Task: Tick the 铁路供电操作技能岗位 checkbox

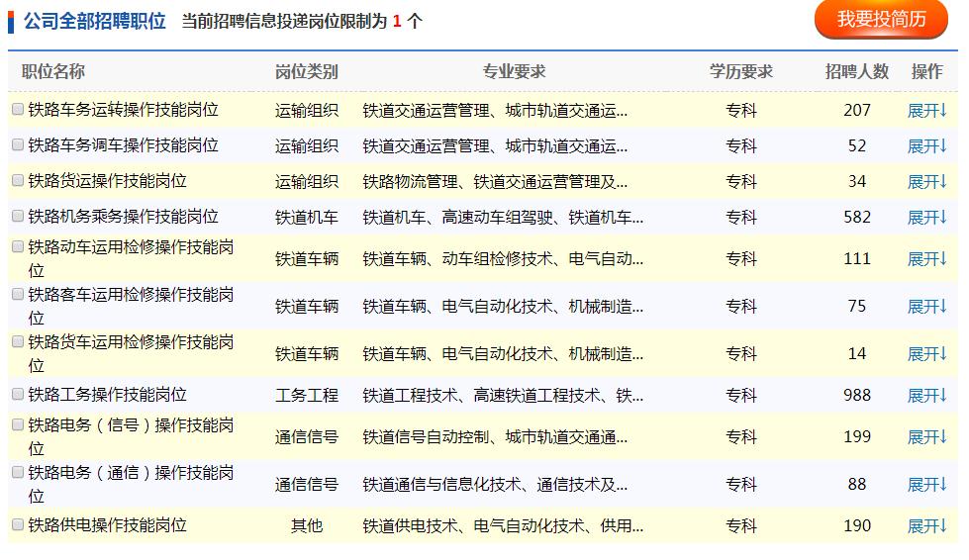Action: (x=18, y=525)
